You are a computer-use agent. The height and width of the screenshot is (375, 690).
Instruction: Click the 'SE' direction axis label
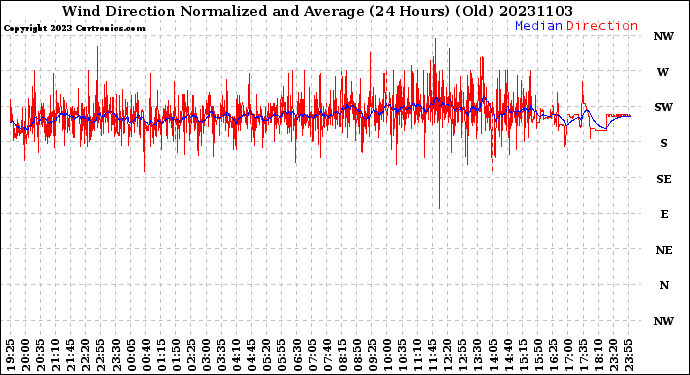(664, 179)
